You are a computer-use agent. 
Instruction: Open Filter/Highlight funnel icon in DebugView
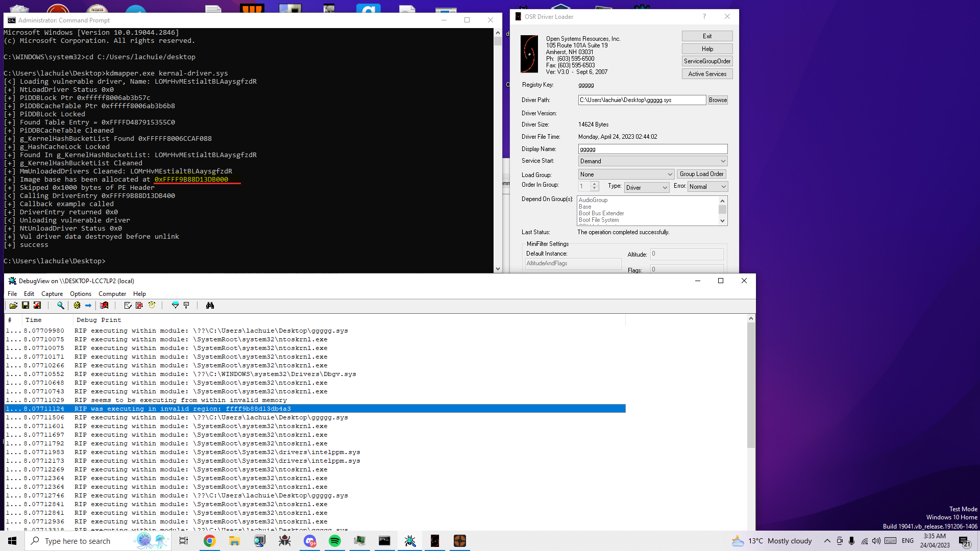point(175,305)
